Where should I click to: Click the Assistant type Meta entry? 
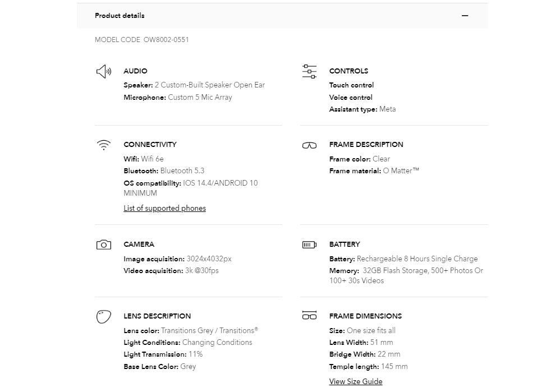point(362,109)
